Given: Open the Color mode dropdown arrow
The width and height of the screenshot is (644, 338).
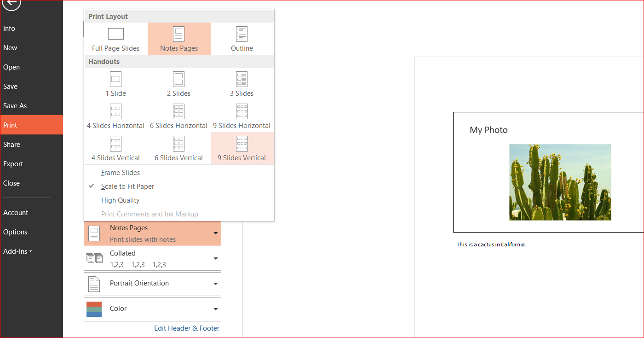Looking at the screenshot, I should point(216,309).
